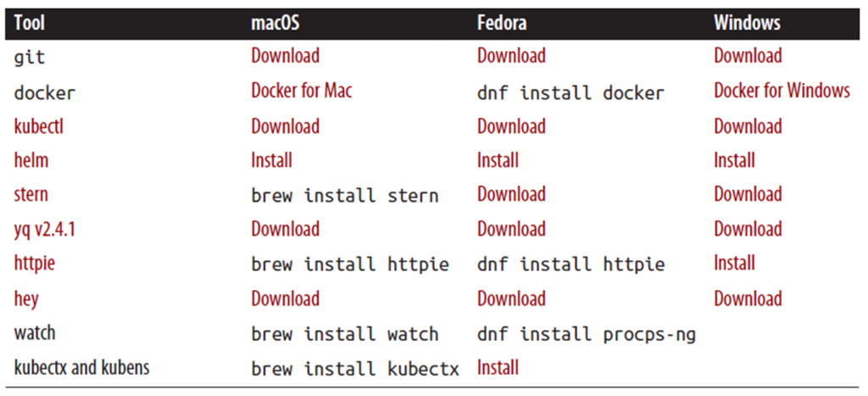This screenshot has width=868, height=396.
Task: Click the Fedora column header
Action: [x=502, y=23]
